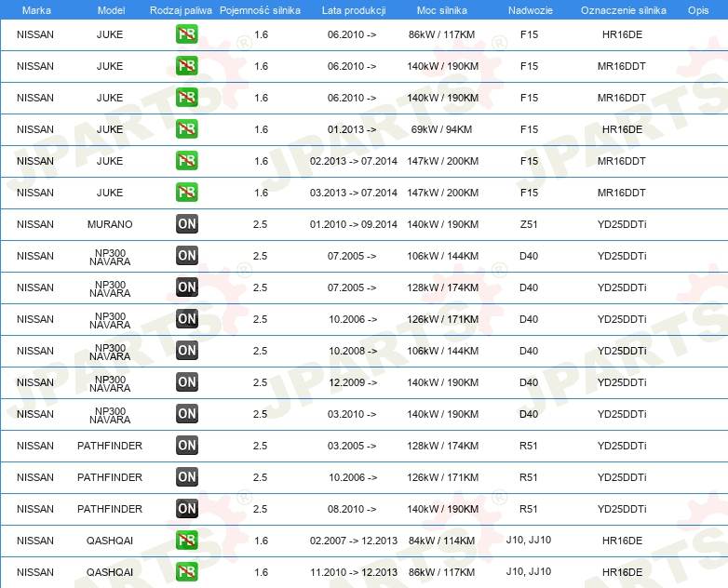728x588 pixels.
Task: Select the 140kW / 190KM power in the 03.2010 row
Action: click(x=442, y=414)
